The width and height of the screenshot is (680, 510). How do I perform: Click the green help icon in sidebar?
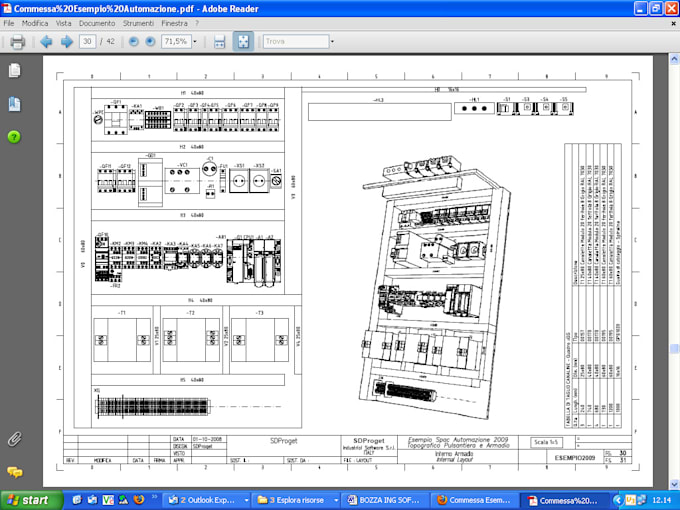pyautogui.click(x=14, y=136)
